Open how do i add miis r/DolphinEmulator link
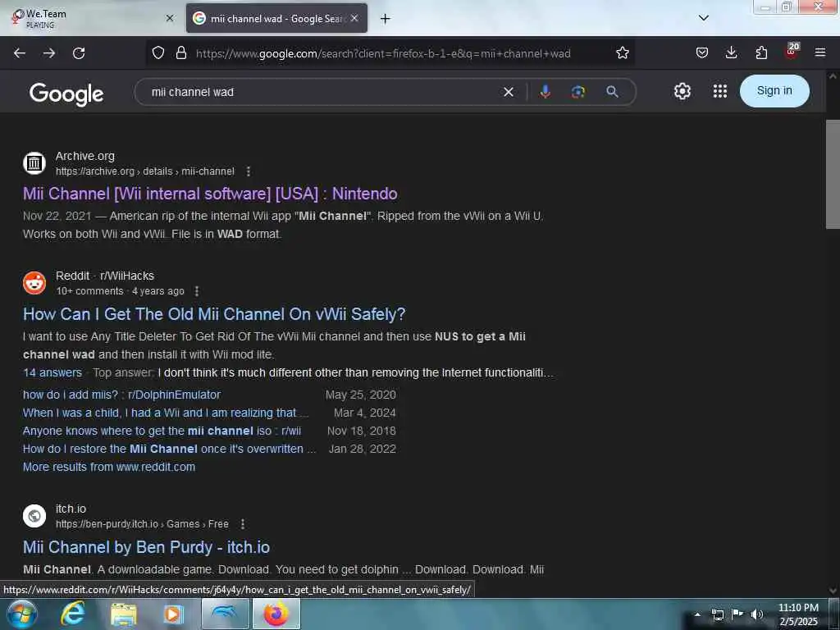Viewport: 840px width, 630px height. [x=121, y=395]
